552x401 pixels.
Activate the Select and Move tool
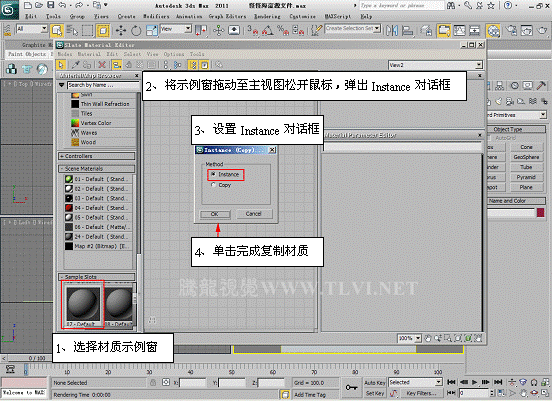pos(121,31)
